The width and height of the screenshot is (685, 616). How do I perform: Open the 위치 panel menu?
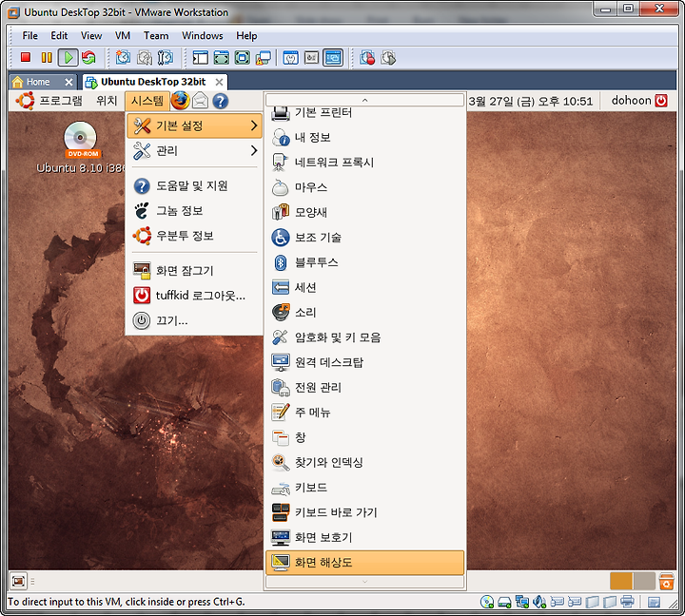coord(107,101)
